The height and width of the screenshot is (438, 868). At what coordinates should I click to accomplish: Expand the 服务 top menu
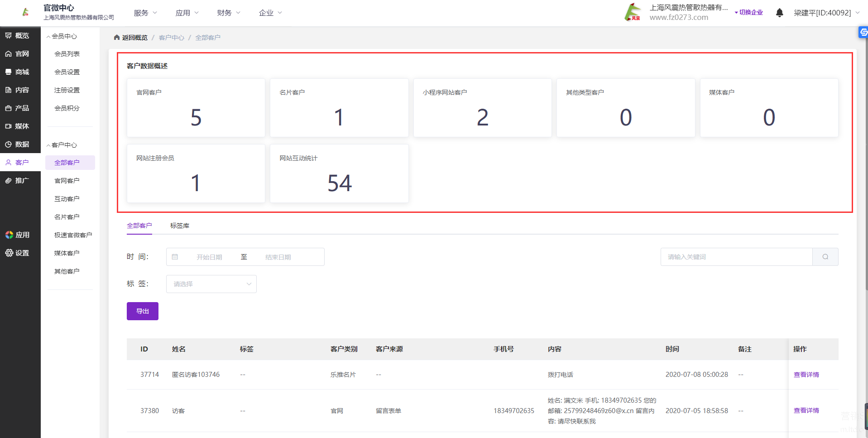[x=145, y=13]
